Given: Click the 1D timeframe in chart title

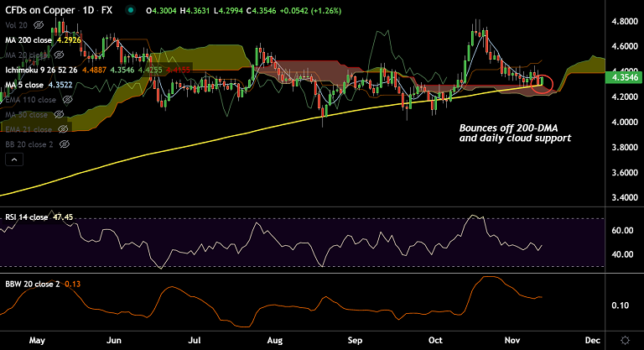Looking at the screenshot, I should [x=88, y=10].
